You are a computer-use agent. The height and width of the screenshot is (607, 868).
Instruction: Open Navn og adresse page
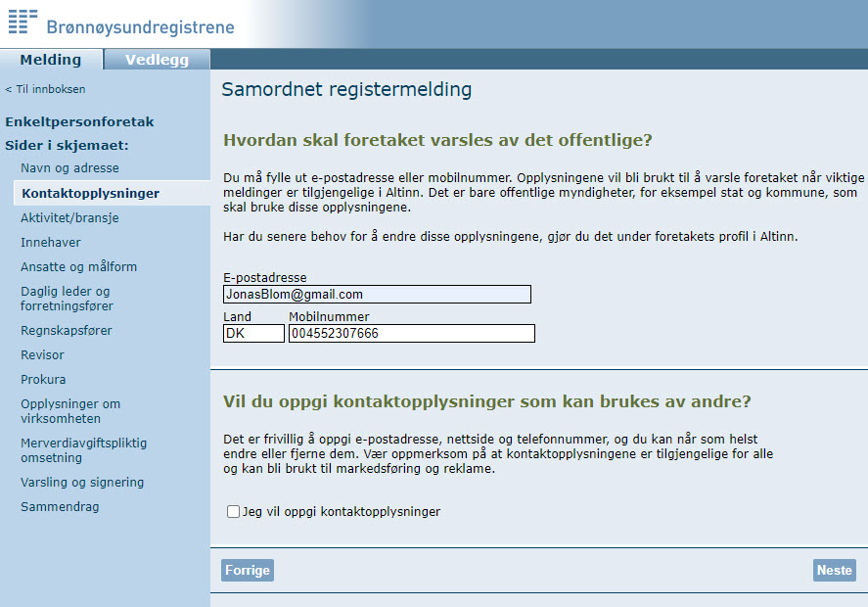[69, 167]
